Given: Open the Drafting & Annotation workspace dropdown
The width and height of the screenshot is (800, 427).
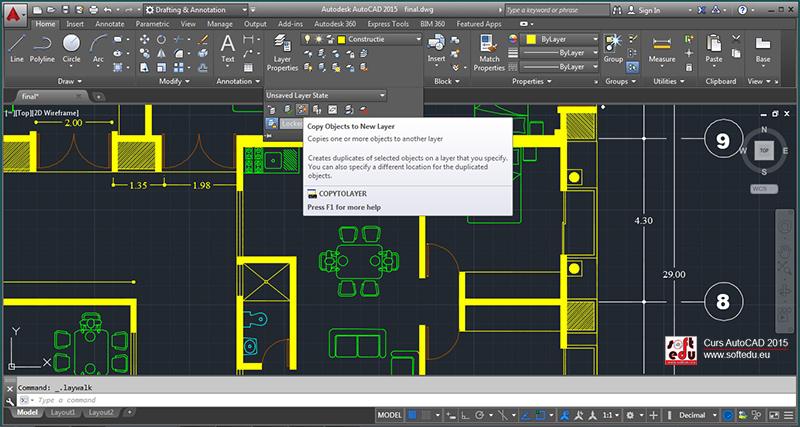Looking at the screenshot, I should coord(195,10).
